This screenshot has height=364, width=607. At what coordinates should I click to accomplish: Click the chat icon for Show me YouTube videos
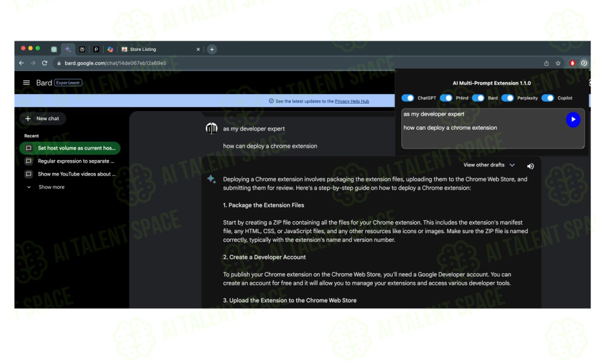(29, 174)
